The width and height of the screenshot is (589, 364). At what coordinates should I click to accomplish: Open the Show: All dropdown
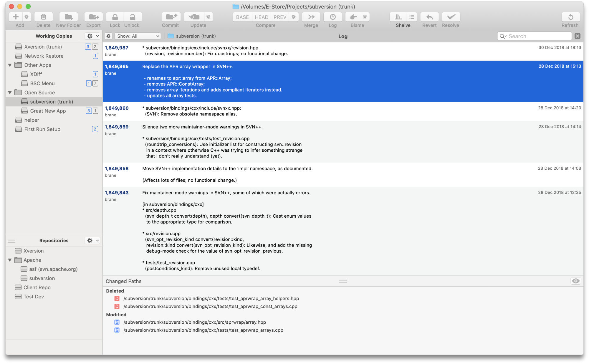tap(138, 36)
